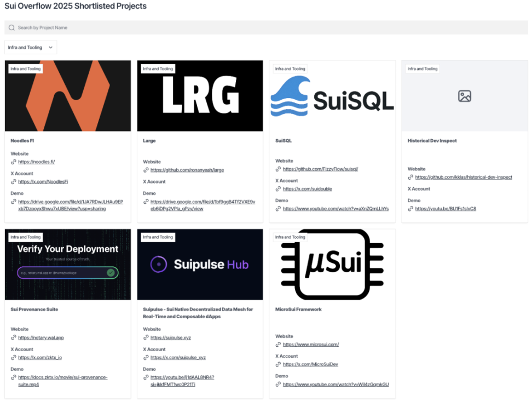
Task: Click the Infra and Tooling tag on SuiSQL
Action: (290, 68)
